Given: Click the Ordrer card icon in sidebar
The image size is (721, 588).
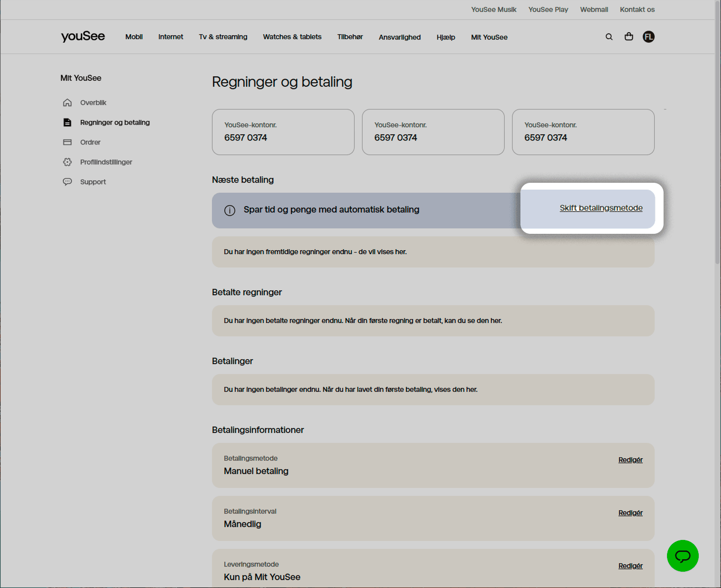Looking at the screenshot, I should tap(67, 142).
